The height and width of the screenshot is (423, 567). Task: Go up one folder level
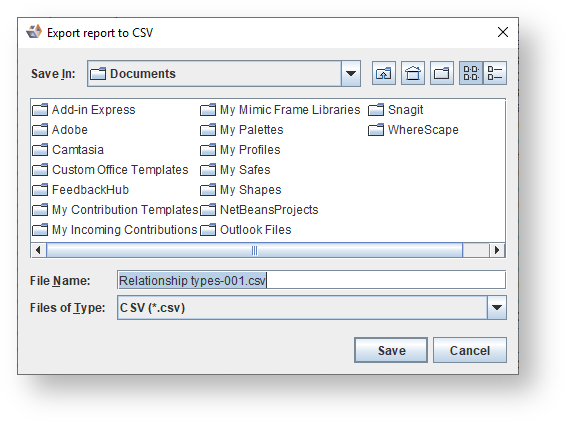point(384,73)
